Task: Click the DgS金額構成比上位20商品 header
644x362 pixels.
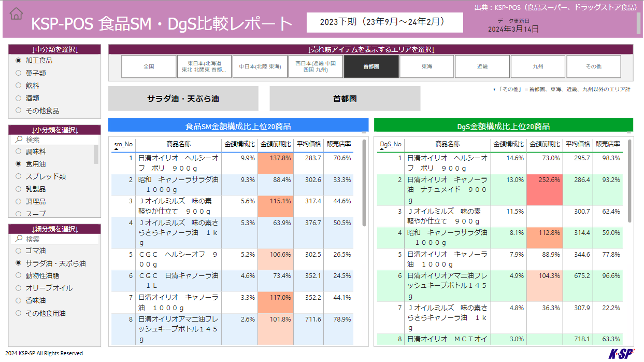Action: point(503,126)
